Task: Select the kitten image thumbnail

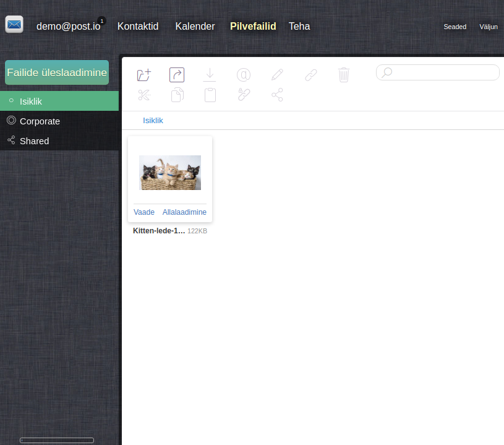Action: coord(170,173)
